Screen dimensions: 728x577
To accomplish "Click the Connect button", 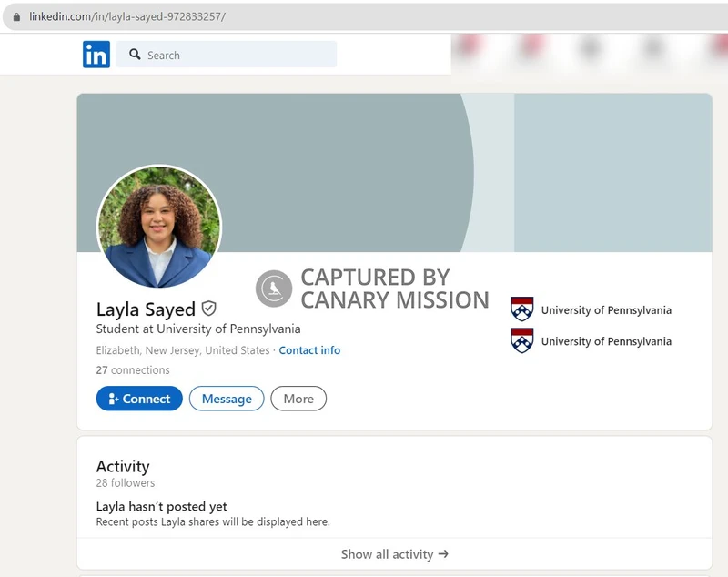I will [x=138, y=399].
